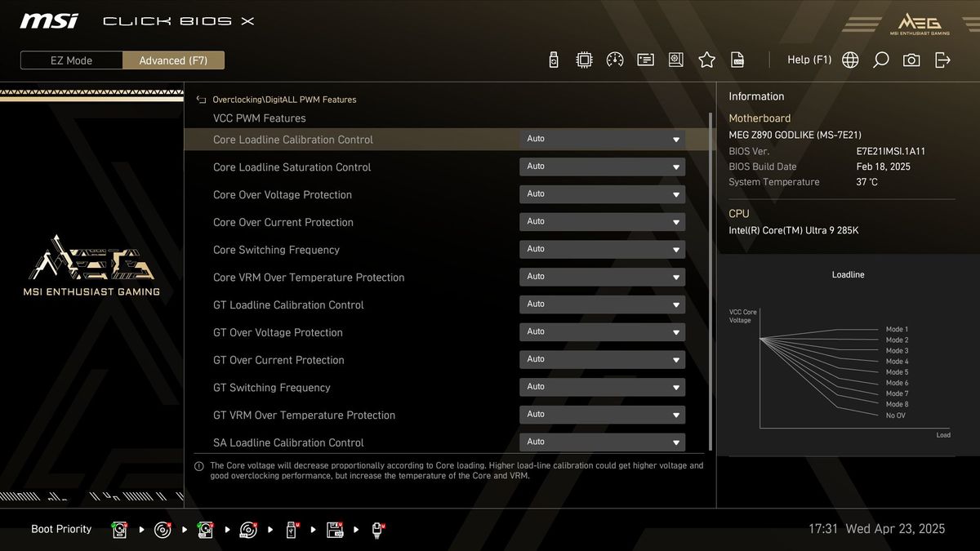Open Help (F1)
The image size is (980, 551).
[809, 60]
